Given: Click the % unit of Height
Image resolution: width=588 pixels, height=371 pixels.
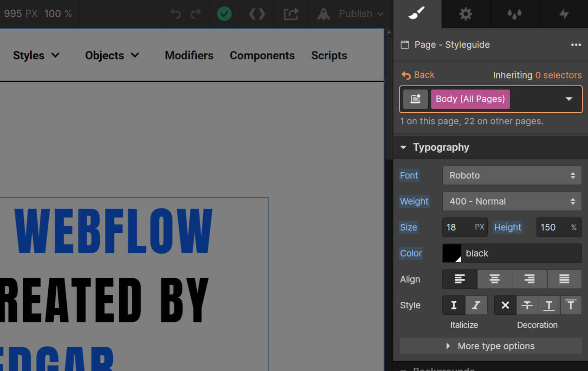Looking at the screenshot, I should pos(574,227).
